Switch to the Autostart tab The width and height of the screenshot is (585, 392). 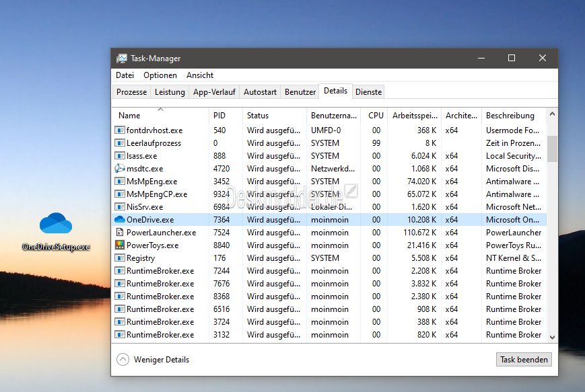(260, 92)
